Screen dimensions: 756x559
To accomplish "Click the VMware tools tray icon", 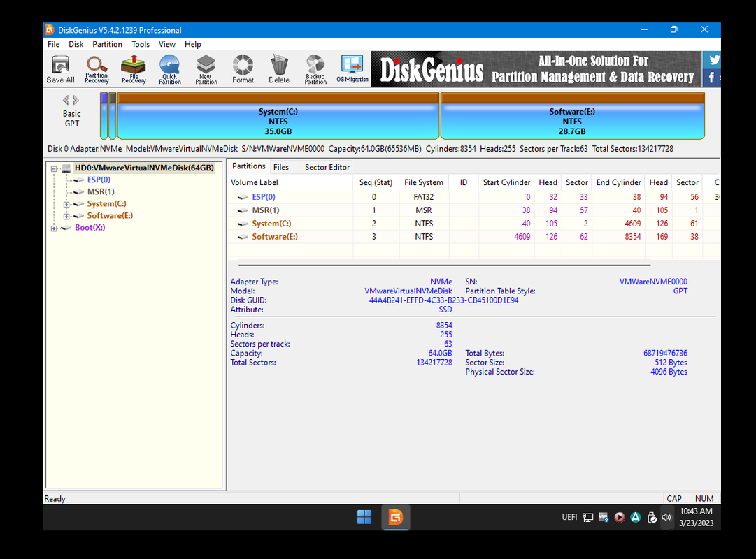I will coord(603,518).
